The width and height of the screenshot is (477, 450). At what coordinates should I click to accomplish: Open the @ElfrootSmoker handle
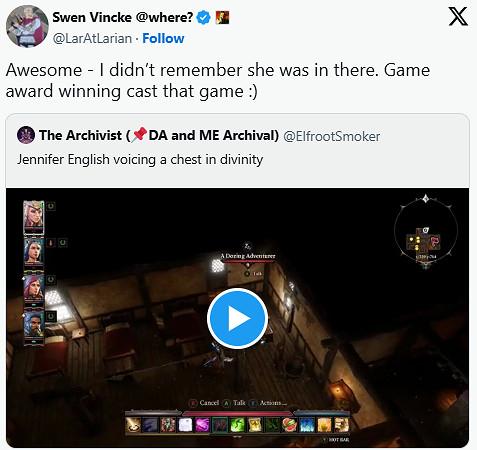332,136
